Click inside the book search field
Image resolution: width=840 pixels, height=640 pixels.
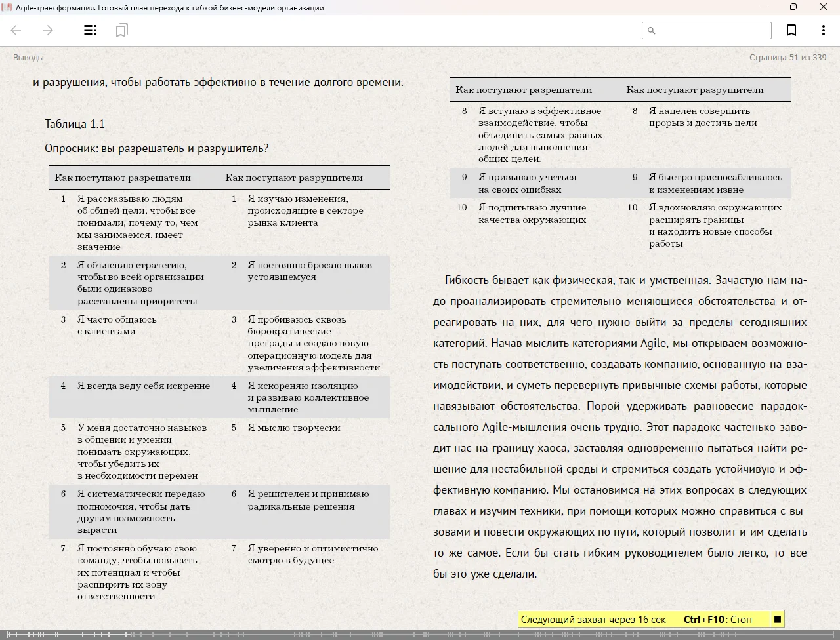(712, 30)
